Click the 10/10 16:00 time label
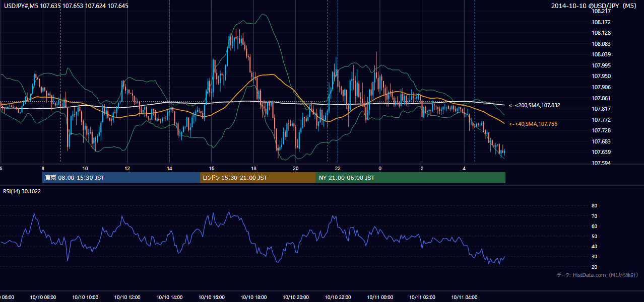This screenshot has width=644, height=302. (212, 297)
